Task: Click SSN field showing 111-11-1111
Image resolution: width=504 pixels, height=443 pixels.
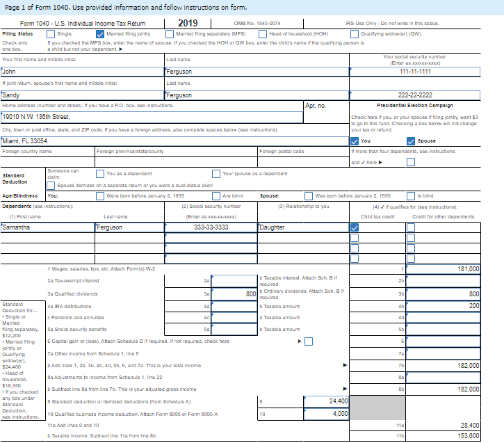Action: 415,72
